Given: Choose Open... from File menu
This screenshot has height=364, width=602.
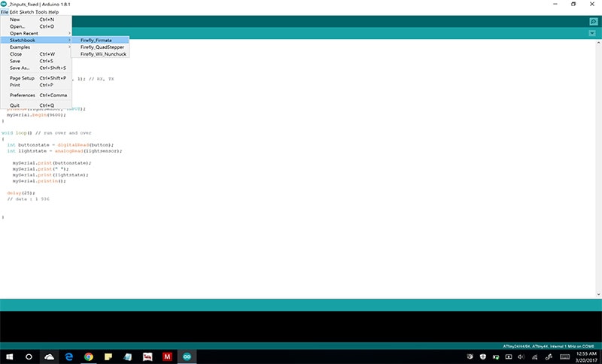Looking at the screenshot, I should (36, 26).
